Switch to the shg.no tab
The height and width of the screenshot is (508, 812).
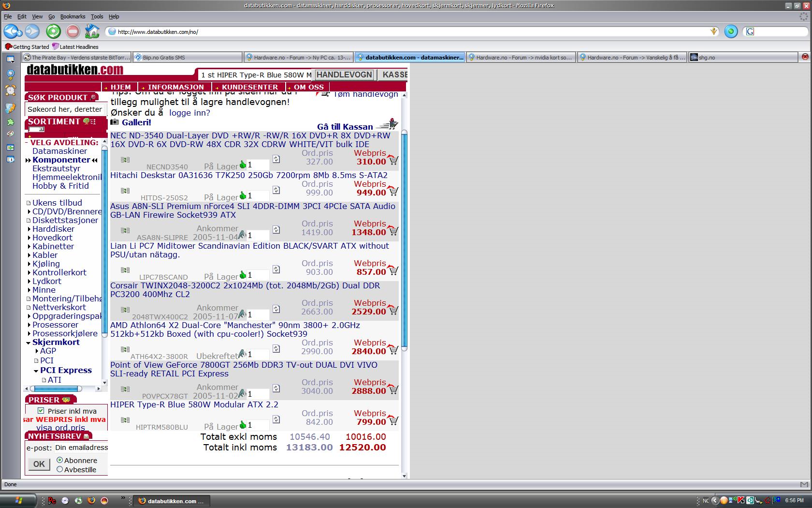(x=743, y=57)
